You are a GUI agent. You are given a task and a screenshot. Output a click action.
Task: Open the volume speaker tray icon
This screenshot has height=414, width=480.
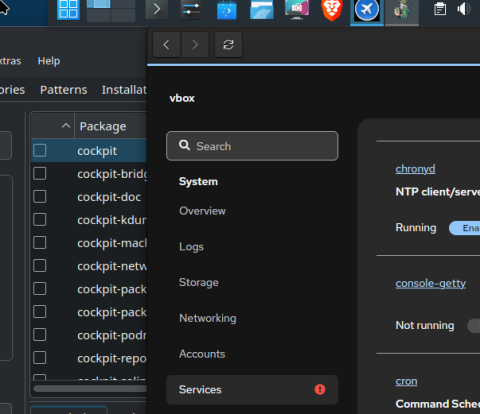(464, 9)
